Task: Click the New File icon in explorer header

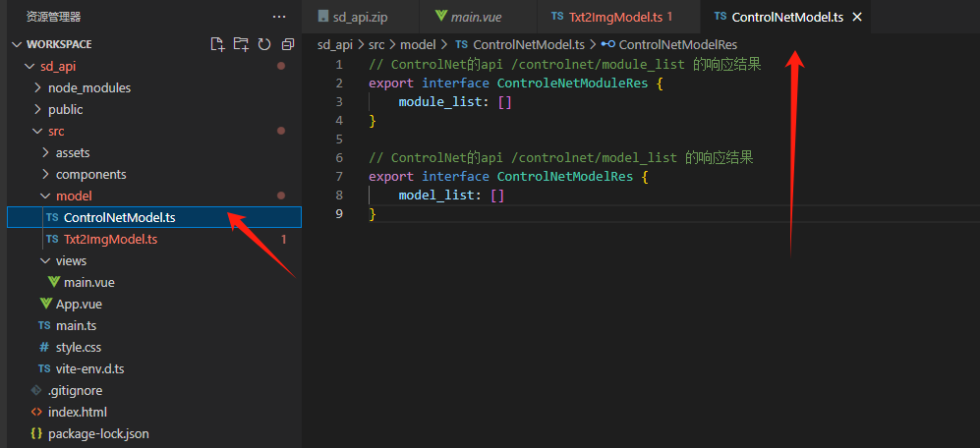Action: [x=218, y=44]
